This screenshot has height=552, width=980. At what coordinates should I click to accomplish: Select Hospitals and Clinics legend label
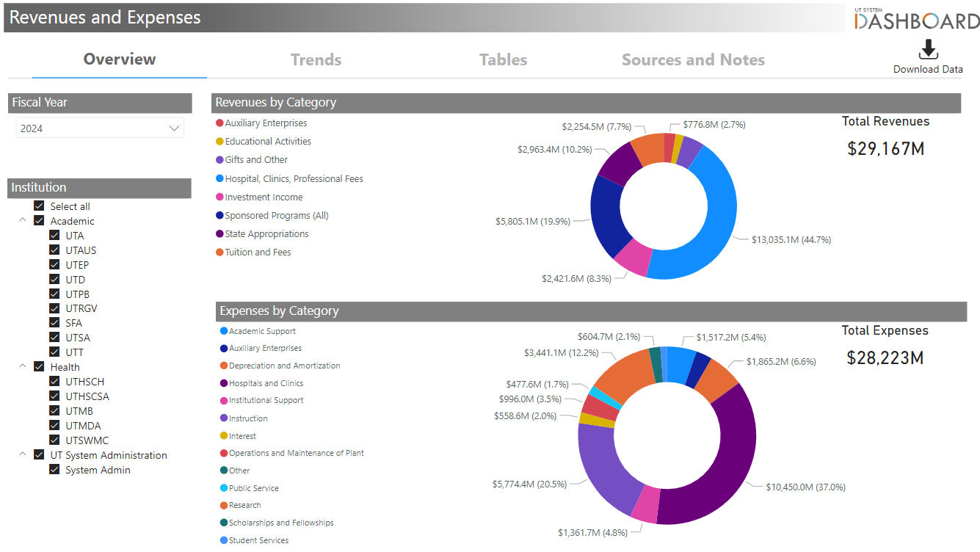(266, 383)
